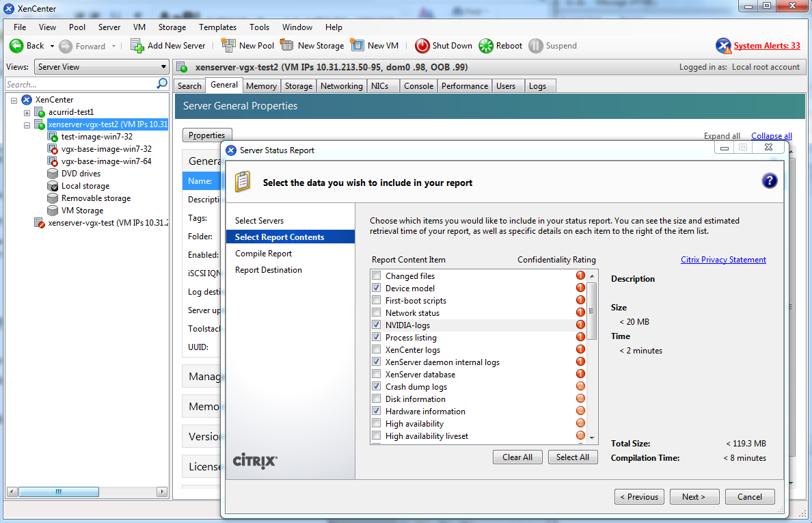Open the Server View dropdown
The height and width of the screenshot is (523, 812).
163,67
